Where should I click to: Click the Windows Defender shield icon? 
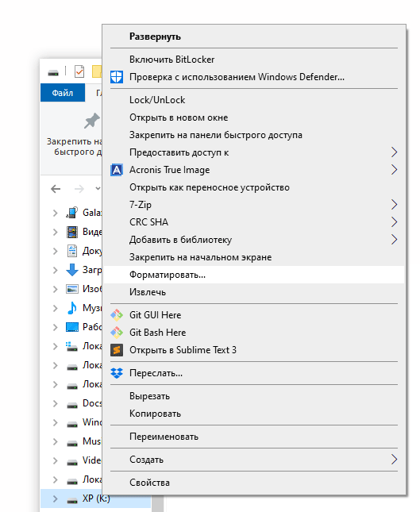pyautogui.click(x=117, y=77)
